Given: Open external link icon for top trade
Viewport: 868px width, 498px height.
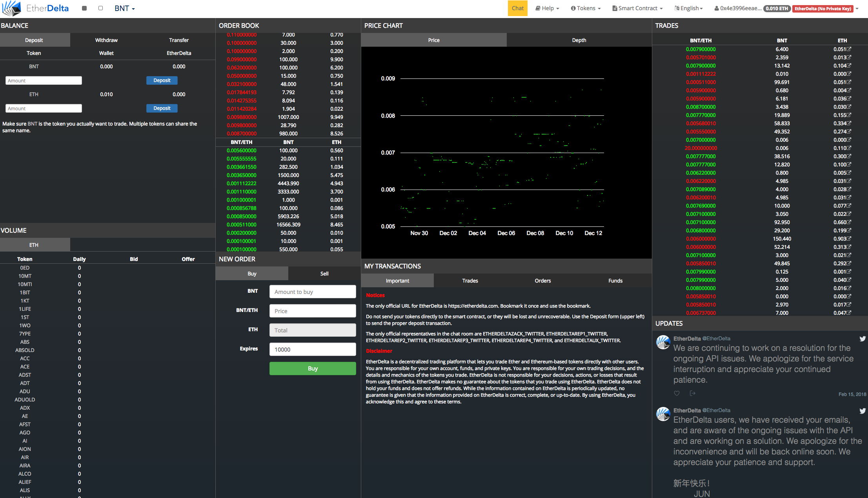Looking at the screenshot, I should click(x=849, y=49).
